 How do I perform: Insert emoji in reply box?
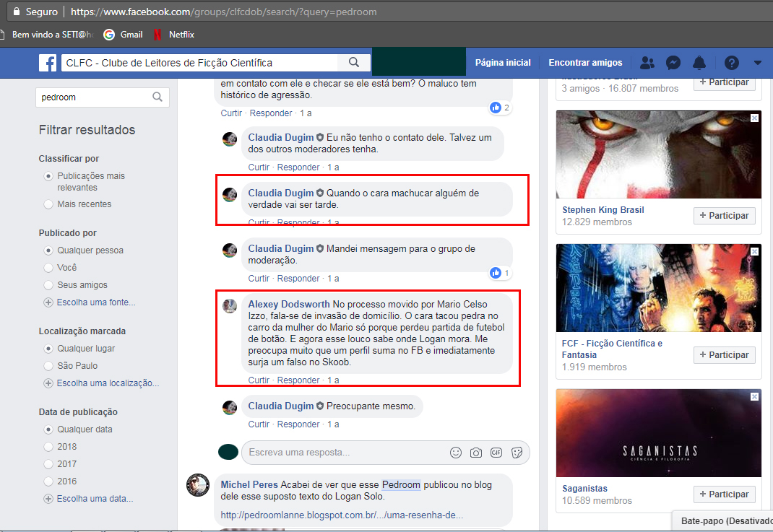click(456, 452)
